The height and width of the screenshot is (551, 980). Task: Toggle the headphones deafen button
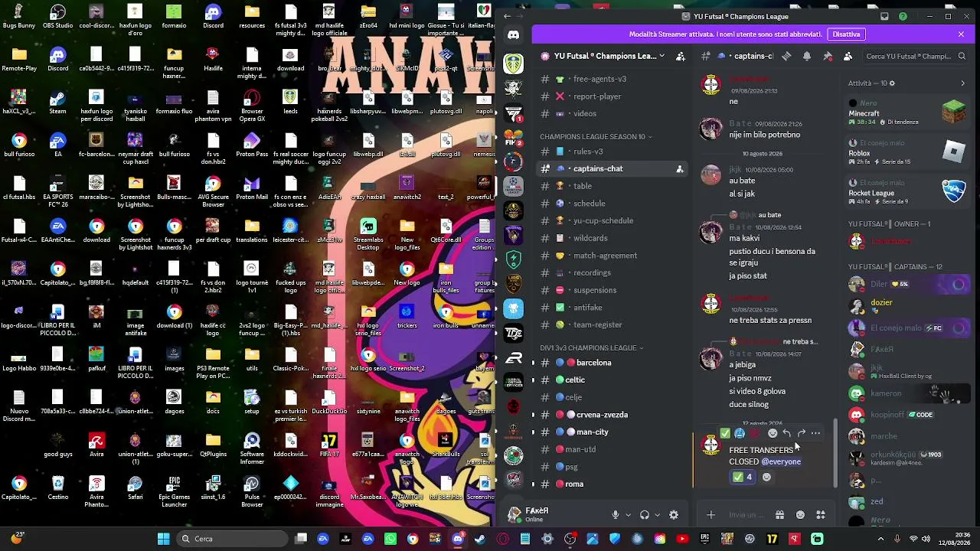pos(645,515)
